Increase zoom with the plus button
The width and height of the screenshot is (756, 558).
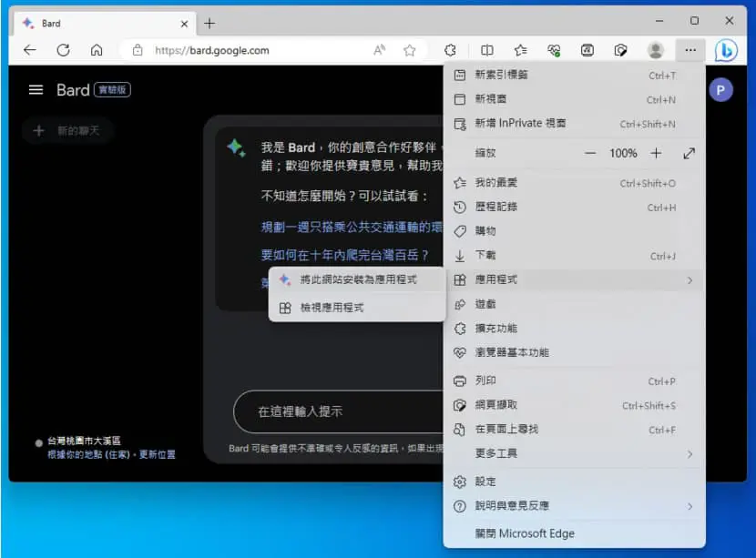tap(656, 153)
